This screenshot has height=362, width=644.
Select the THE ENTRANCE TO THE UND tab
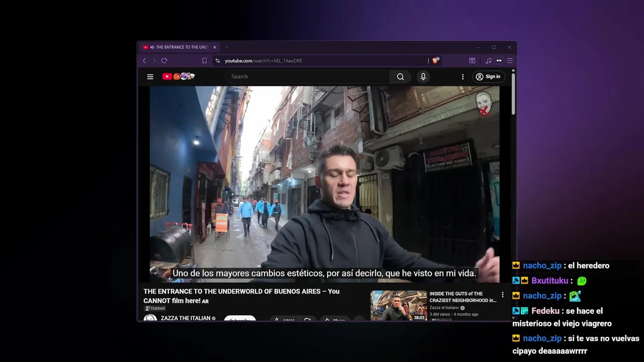[x=180, y=47]
